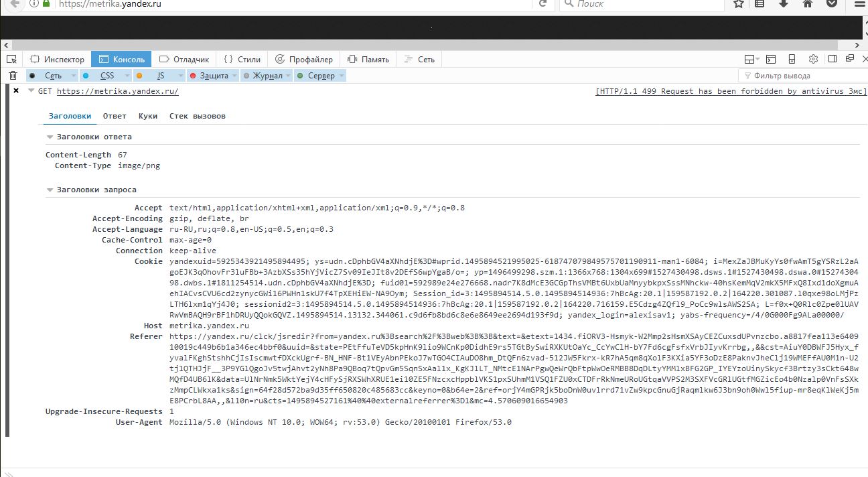Viewport: 868px width, 477px height.
Task: Collapse the Заголовки ответа section
Action: click(x=50, y=137)
